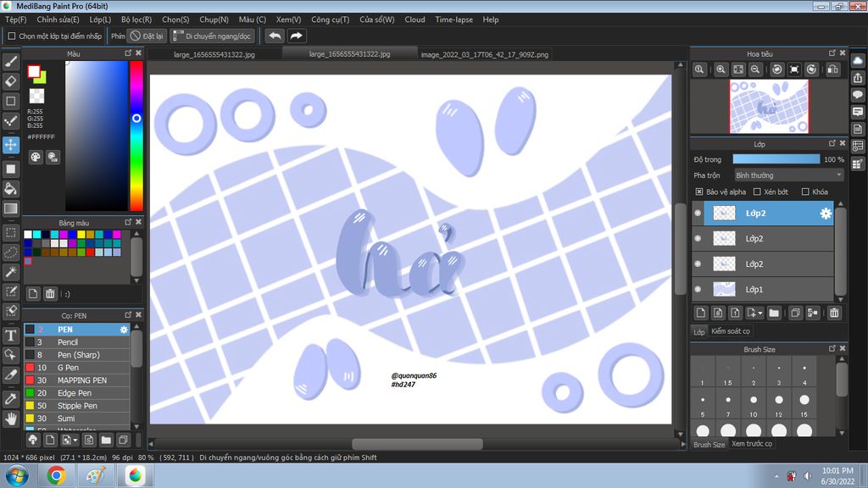Open the Bộ lọc(R) menu
Screen dimensions: 868x488
(136, 19)
